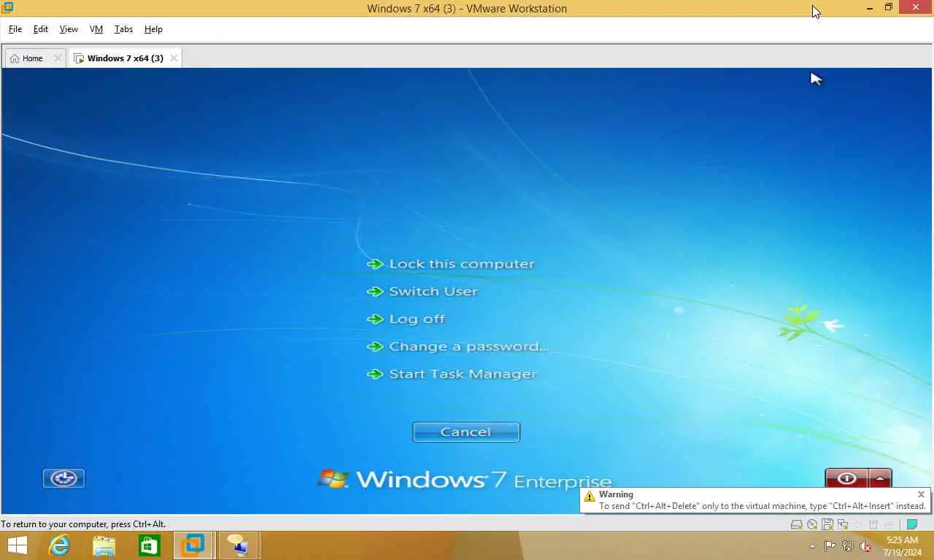934x560 pixels.
Task: Click Change a password option
Action: click(x=468, y=347)
